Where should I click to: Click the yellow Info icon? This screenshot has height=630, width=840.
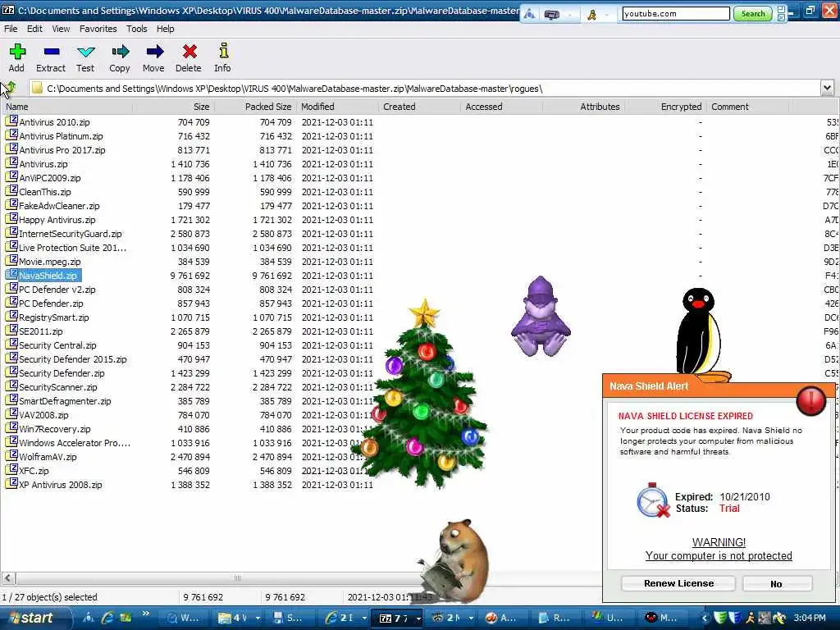(x=223, y=50)
